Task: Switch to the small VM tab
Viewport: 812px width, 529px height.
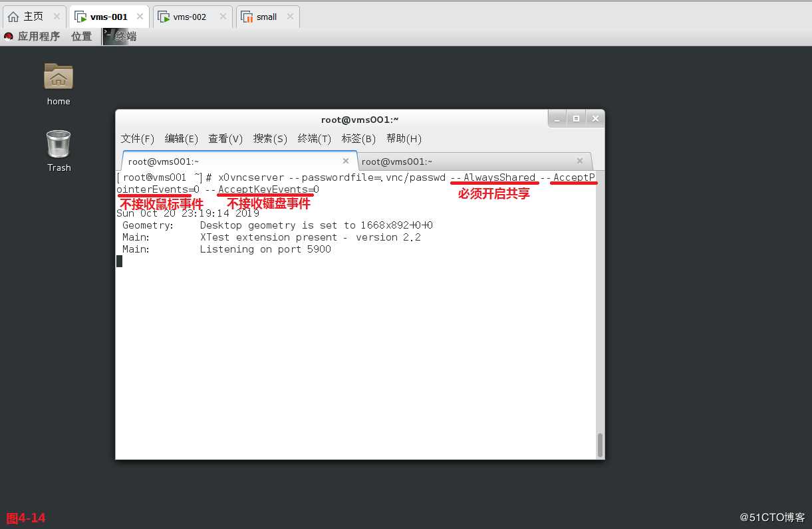Action: (267, 17)
